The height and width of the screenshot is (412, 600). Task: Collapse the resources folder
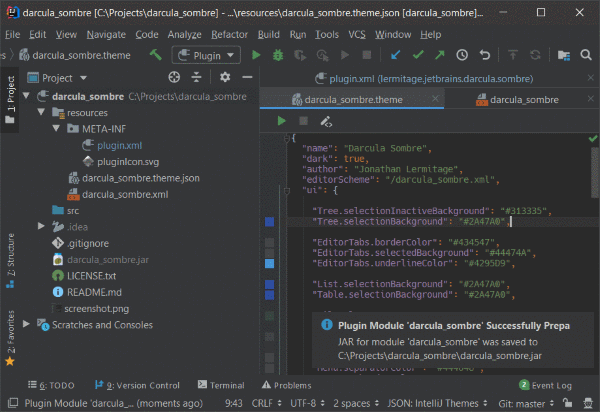(41, 112)
